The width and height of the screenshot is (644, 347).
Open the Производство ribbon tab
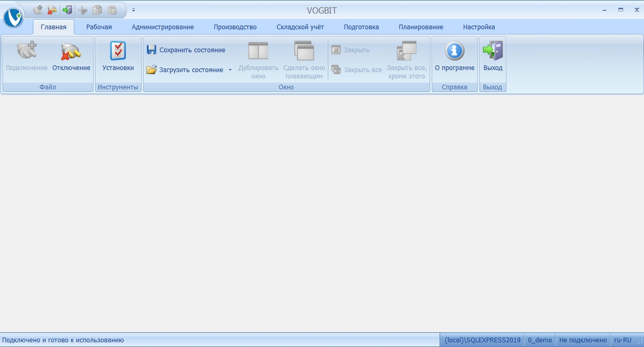click(x=235, y=27)
